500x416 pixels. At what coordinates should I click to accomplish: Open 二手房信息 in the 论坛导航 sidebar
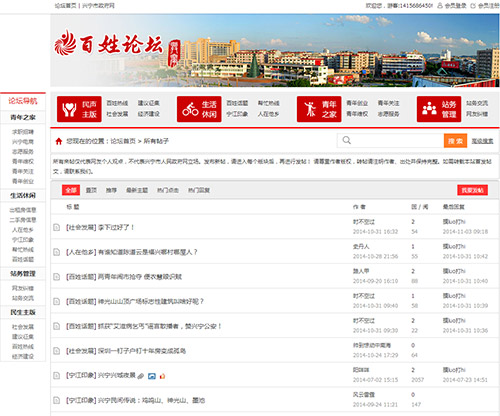23,220
